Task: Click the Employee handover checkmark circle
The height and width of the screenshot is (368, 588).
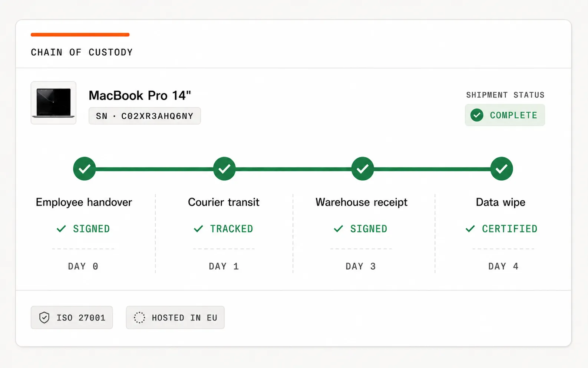Action: (85, 169)
